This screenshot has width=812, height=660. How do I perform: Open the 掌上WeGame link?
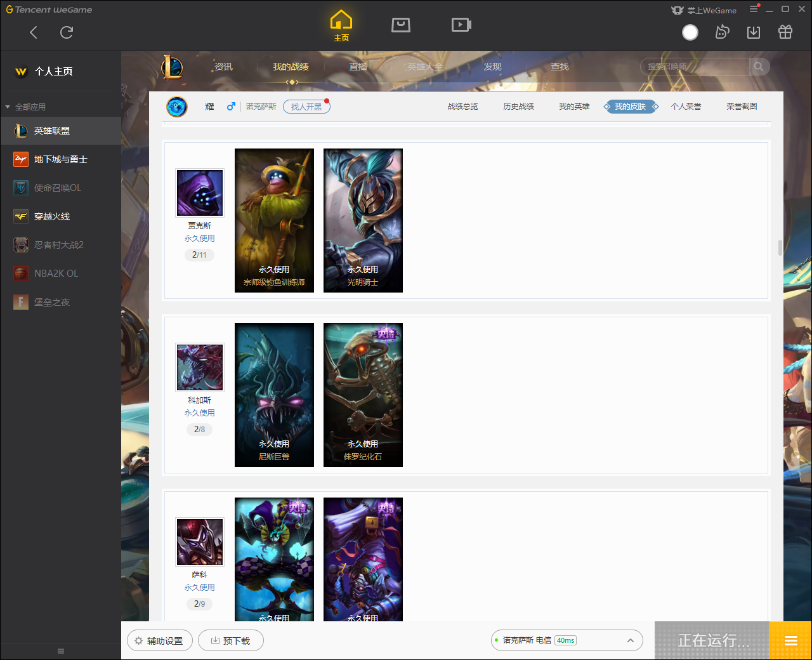(x=704, y=10)
